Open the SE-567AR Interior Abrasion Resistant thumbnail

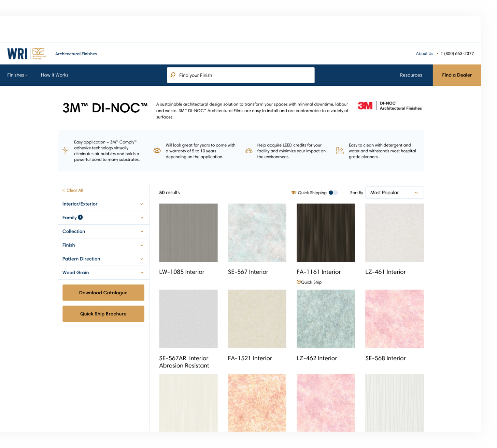pyautogui.click(x=188, y=319)
